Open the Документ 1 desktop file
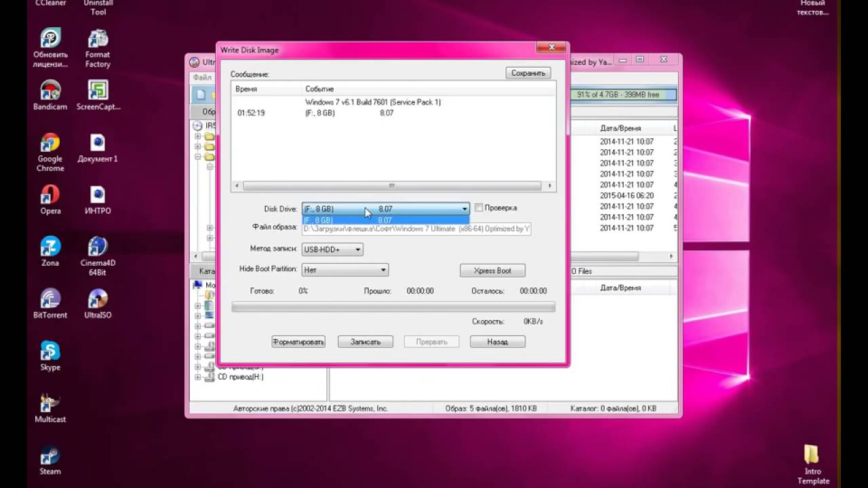 tap(98, 148)
